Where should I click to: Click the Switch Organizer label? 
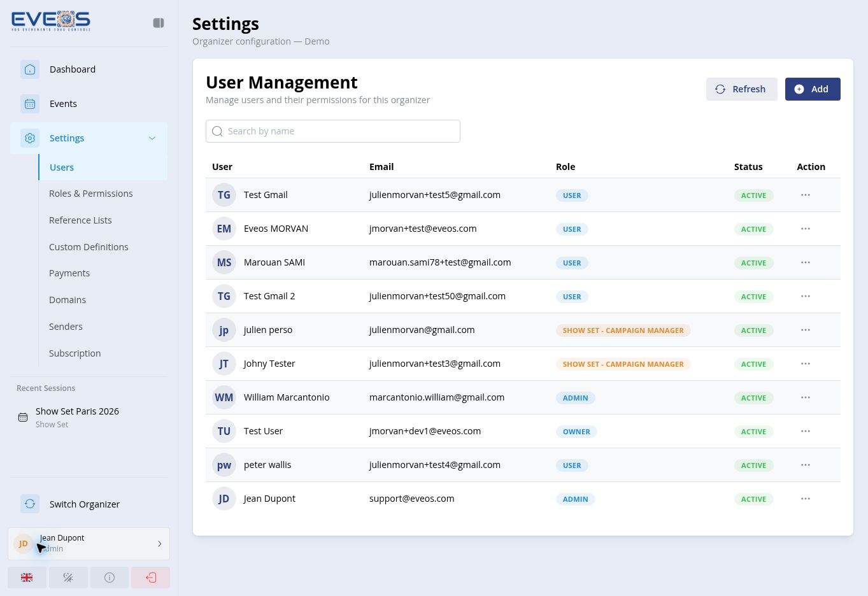pos(85,504)
